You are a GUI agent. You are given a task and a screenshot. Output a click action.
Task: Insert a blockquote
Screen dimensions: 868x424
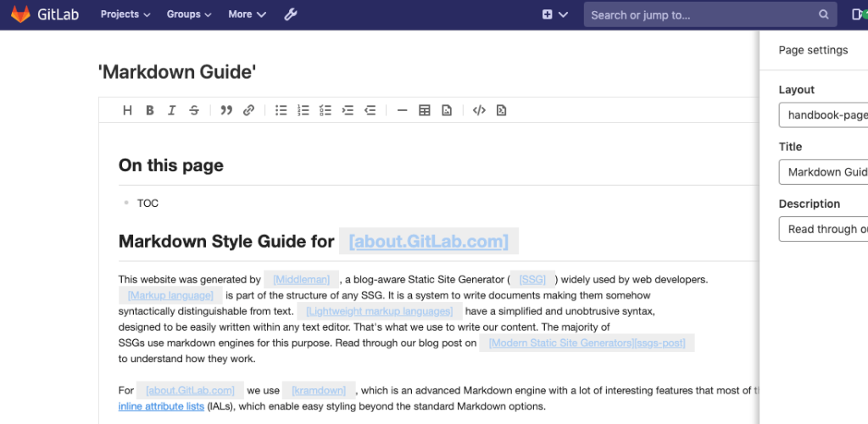[x=225, y=110]
